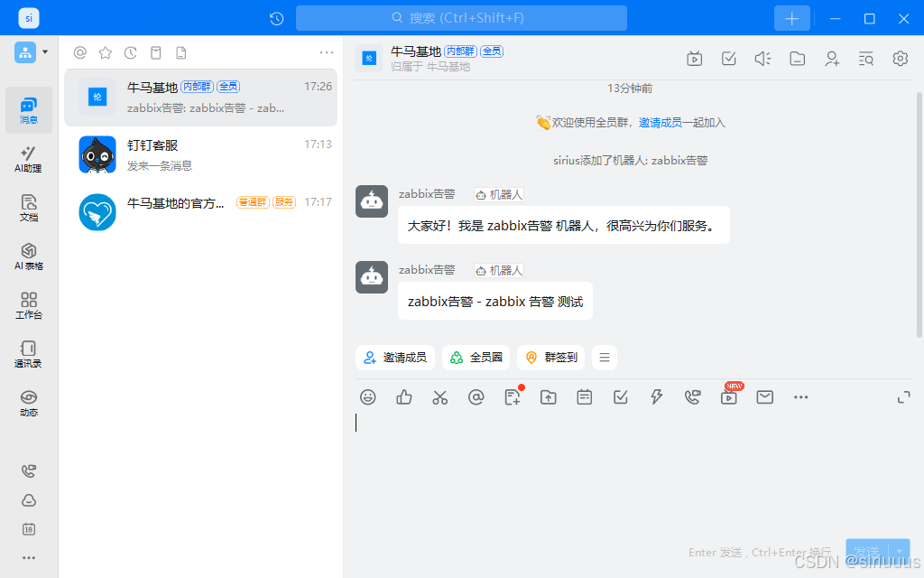Click the 钉钉客服 avatar

coord(97,155)
